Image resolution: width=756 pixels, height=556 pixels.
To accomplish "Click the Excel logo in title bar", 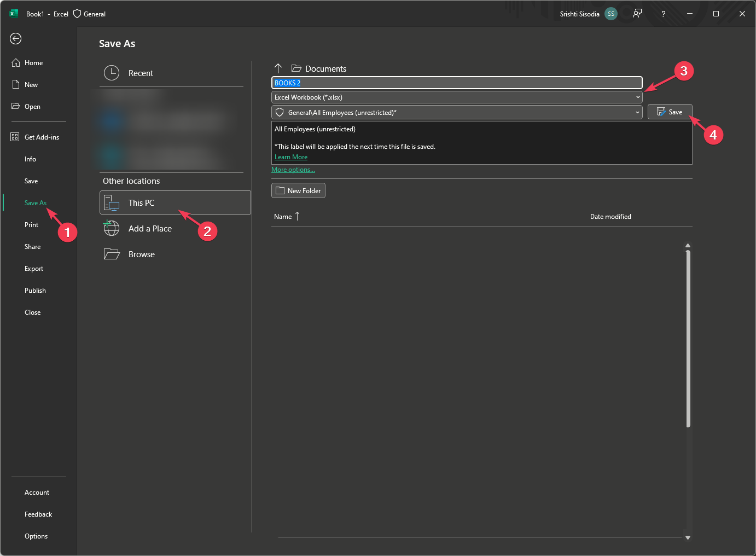I will [x=14, y=14].
